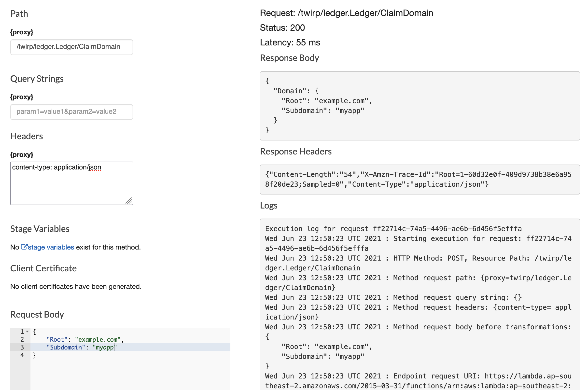588x390 pixels.
Task: Click the Path proxy input with /twirp/ledger.Ledger/ClaimDomain
Action: click(71, 47)
